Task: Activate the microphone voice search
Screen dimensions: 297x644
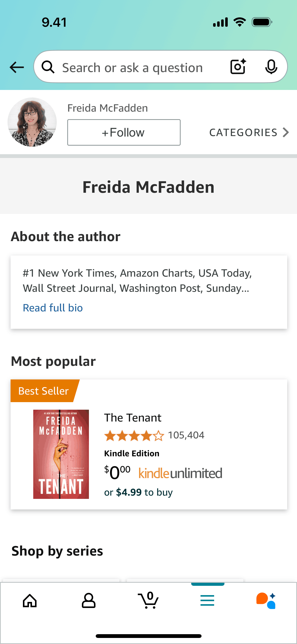Action: (x=271, y=67)
